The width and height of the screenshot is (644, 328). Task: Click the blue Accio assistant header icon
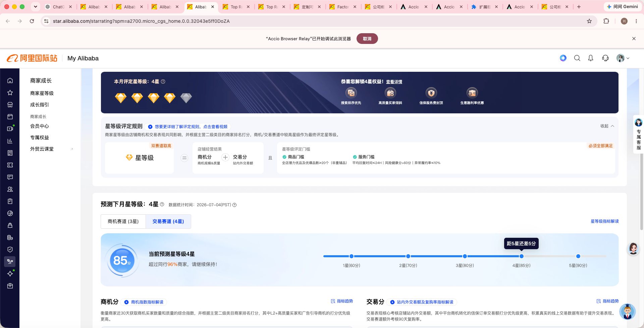click(x=563, y=58)
